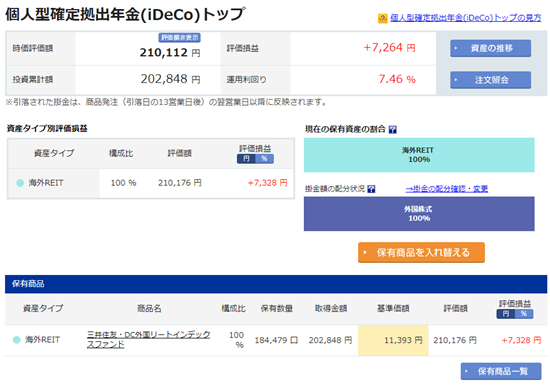Toggle asset-type 評価損益 to 円
This screenshot has width=550, height=385.
[246, 159]
